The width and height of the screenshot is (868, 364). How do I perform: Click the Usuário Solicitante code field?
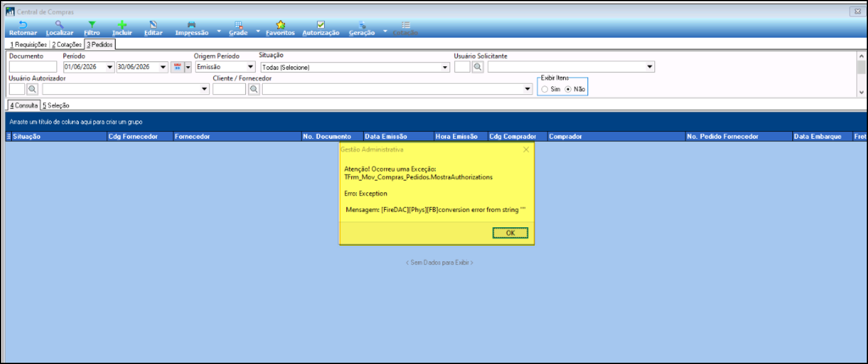(462, 67)
